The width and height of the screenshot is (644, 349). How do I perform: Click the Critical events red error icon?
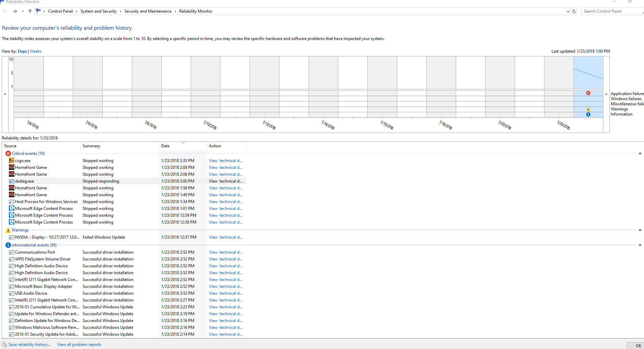pyautogui.click(x=8, y=153)
